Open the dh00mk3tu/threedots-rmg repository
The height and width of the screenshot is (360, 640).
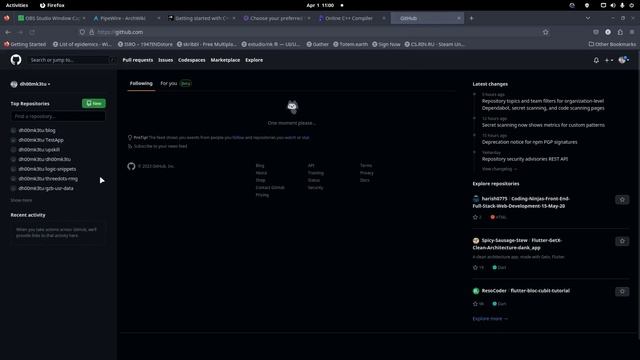point(48,179)
